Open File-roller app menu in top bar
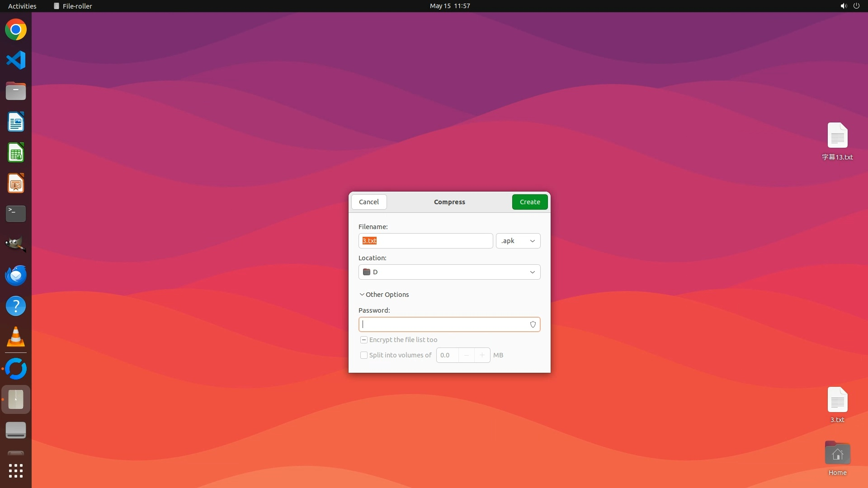The image size is (868, 488). pyautogui.click(x=73, y=6)
